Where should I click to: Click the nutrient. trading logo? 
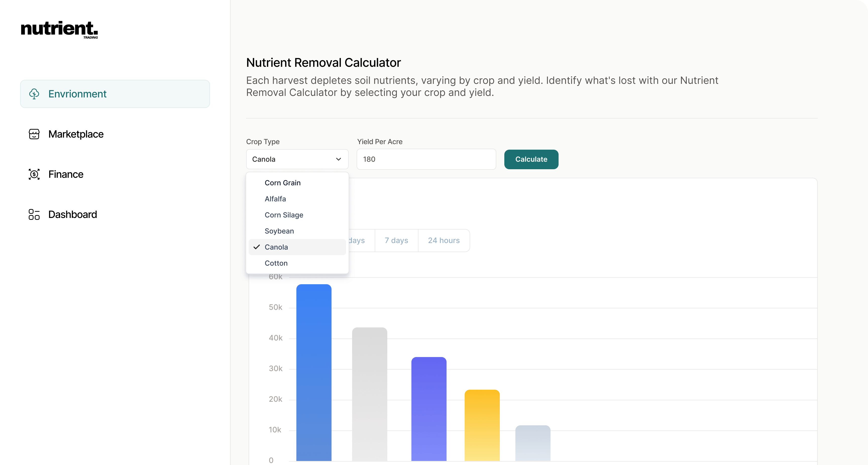59,30
